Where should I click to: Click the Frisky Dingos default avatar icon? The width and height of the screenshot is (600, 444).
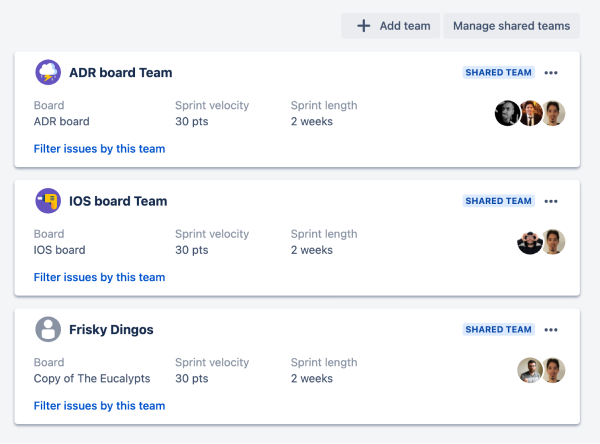tap(48, 329)
